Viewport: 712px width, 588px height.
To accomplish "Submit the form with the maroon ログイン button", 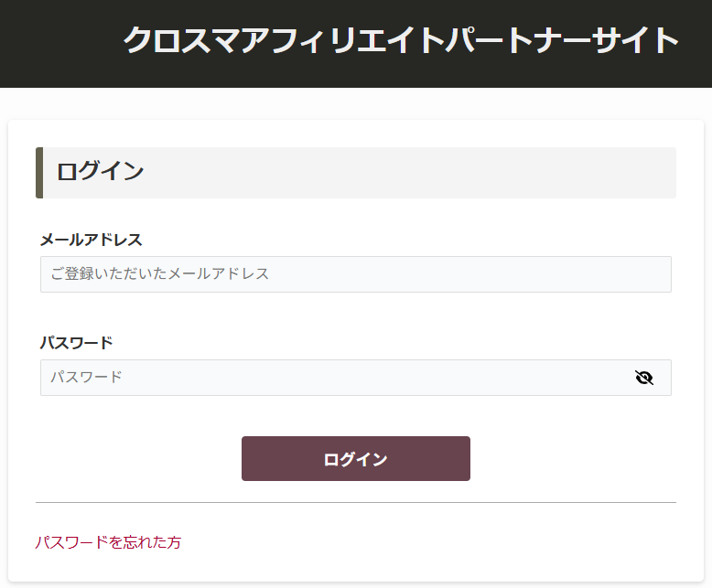I will [355, 459].
